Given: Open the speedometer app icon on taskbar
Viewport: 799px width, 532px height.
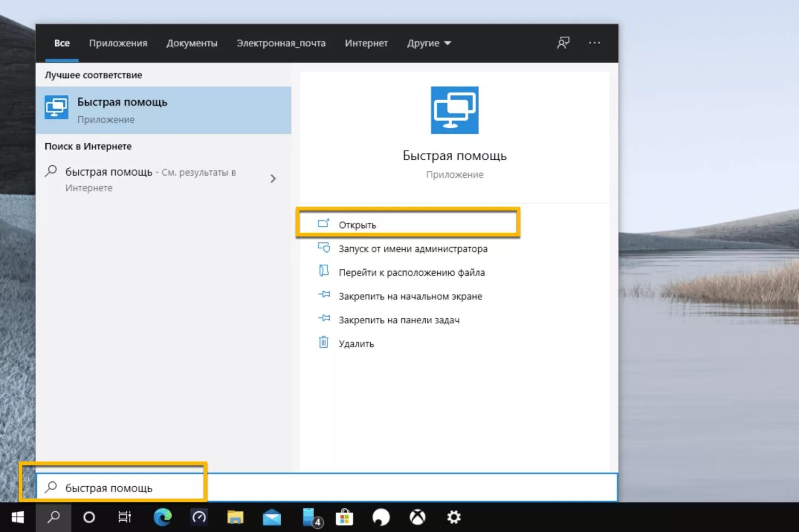Looking at the screenshot, I should point(199,517).
